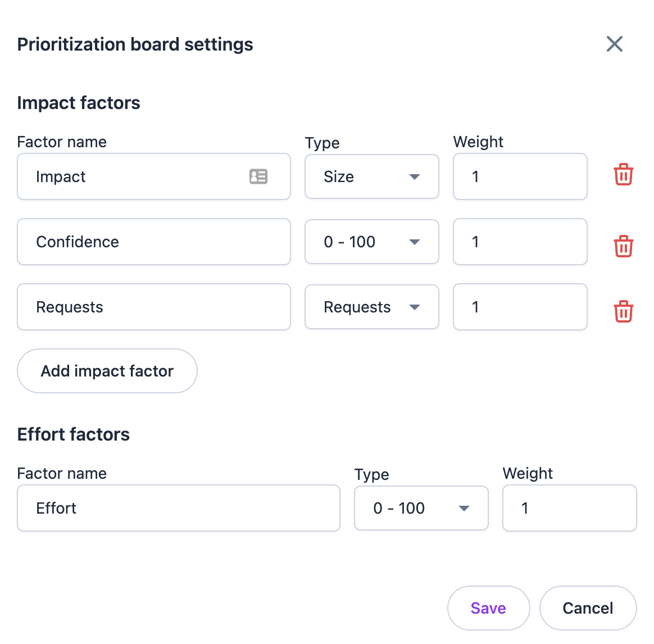Click the weight field for Impact
654x644 pixels.
coord(520,176)
